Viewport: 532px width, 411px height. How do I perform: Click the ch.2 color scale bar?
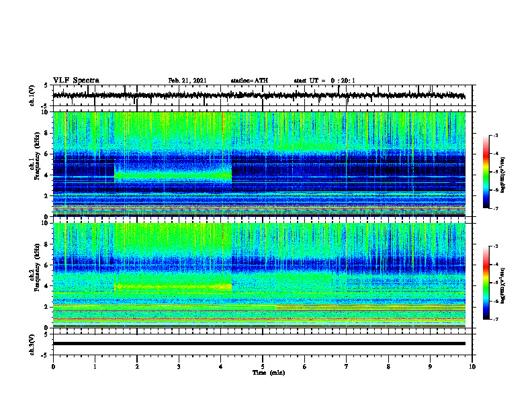coord(486,283)
